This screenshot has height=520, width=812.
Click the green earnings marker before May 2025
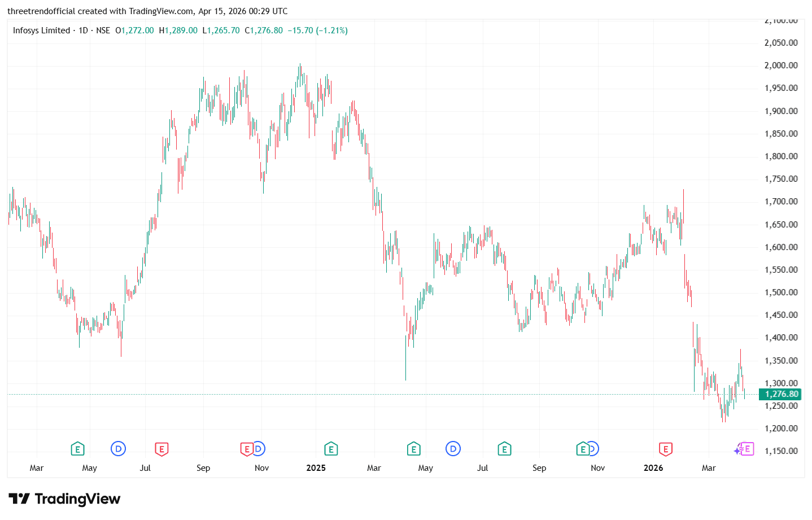tap(414, 449)
